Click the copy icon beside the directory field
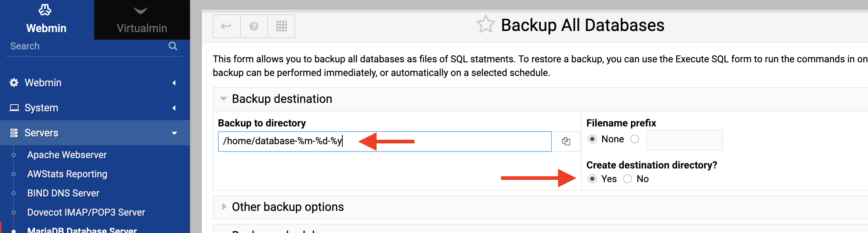The image size is (868, 233). [x=566, y=141]
